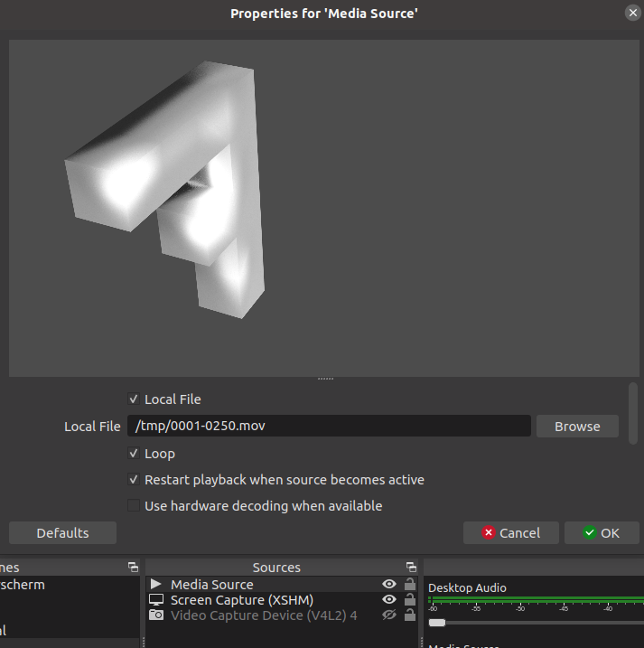The height and width of the screenshot is (648, 644).
Task: Click the properties panel vertical scrollbar
Action: (x=633, y=413)
